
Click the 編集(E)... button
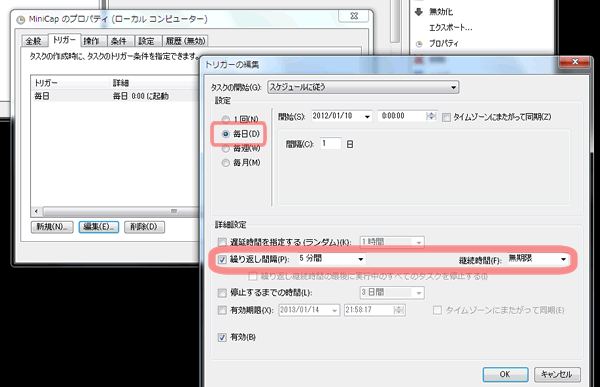(x=99, y=227)
